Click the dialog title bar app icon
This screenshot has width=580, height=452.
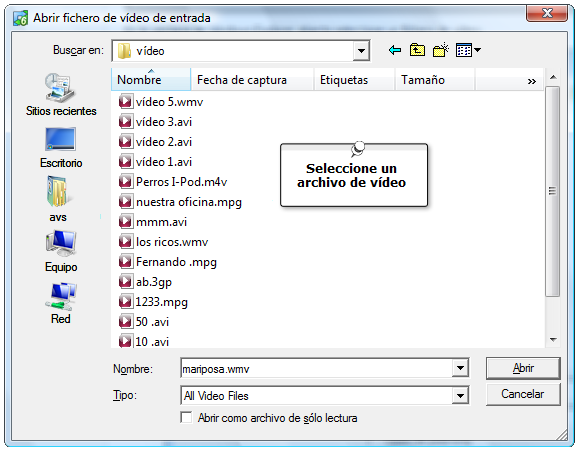20,18
